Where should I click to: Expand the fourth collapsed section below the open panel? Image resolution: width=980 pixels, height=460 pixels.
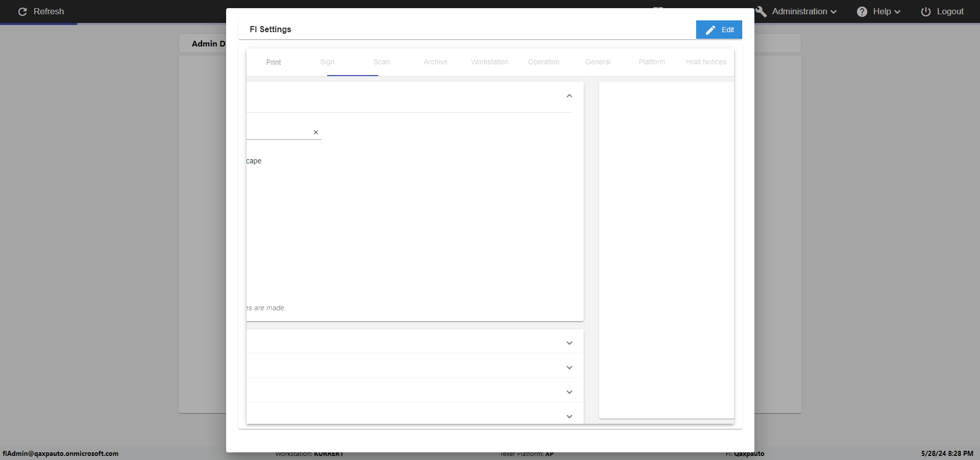(570, 417)
